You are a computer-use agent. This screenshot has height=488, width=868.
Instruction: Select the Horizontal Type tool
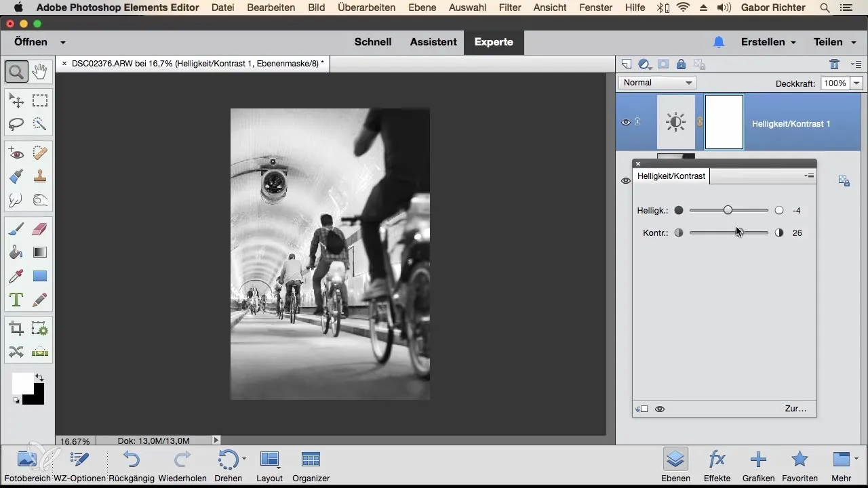click(x=16, y=299)
